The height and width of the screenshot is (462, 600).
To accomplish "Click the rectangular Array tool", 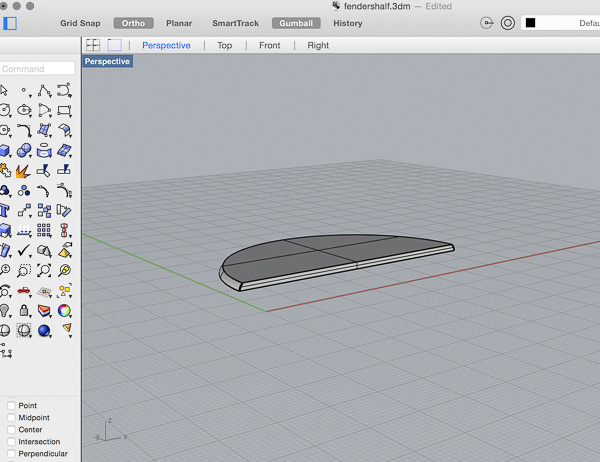I will coord(44,230).
